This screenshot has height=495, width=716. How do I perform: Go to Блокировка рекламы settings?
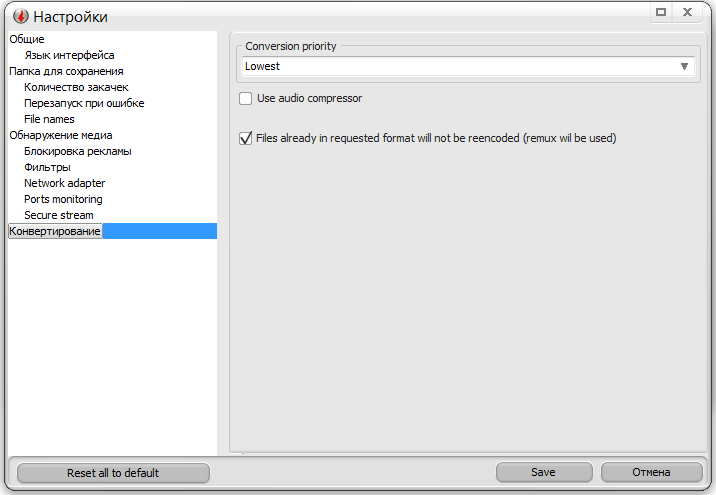(x=77, y=151)
